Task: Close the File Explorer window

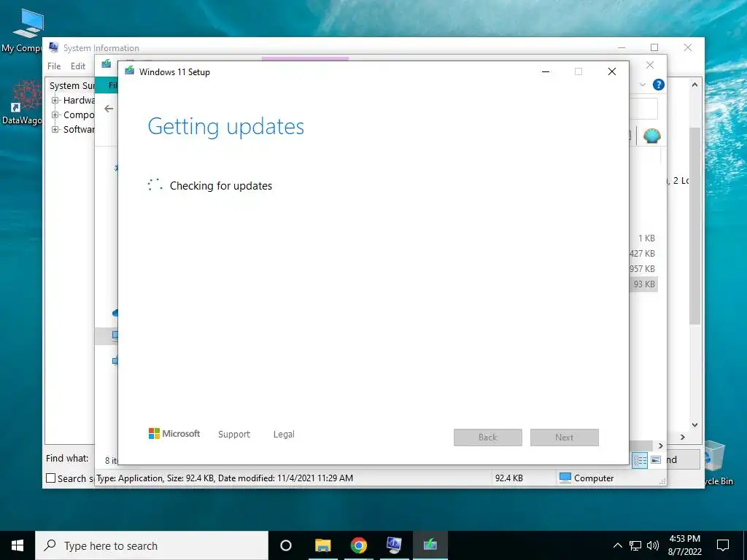Action: [x=650, y=65]
